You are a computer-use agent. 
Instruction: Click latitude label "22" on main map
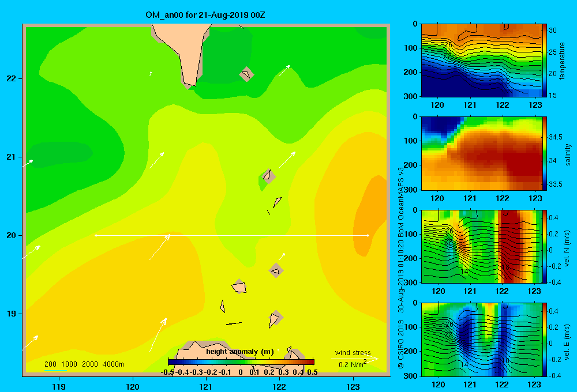point(11,78)
